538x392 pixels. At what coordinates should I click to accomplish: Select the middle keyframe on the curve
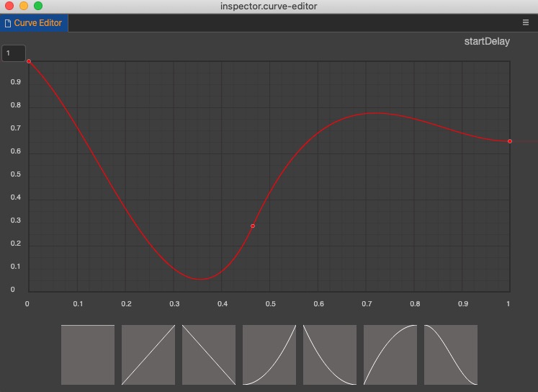pyautogui.click(x=253, y=226)
